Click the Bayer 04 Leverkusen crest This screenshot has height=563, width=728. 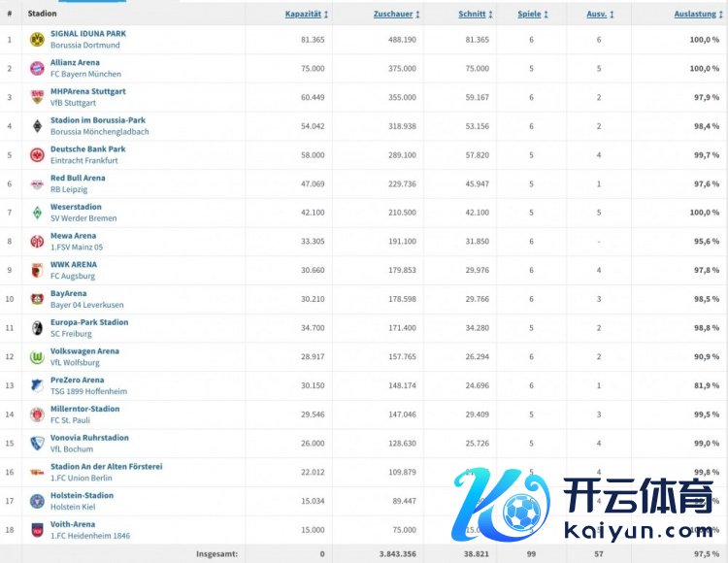(36, 300)
